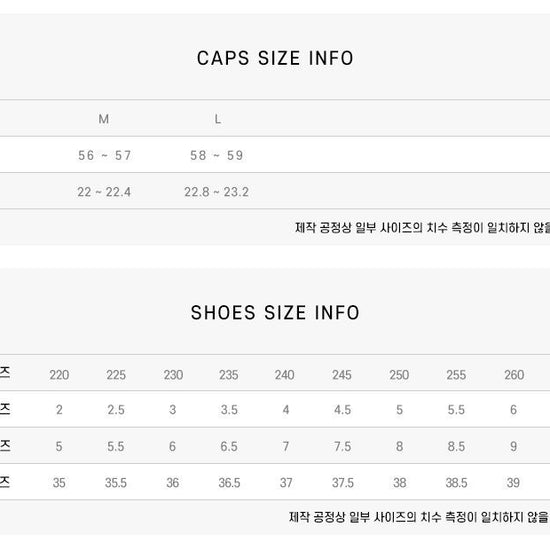Select the L cap size column header
550x550 pixels.
[217, 119]
